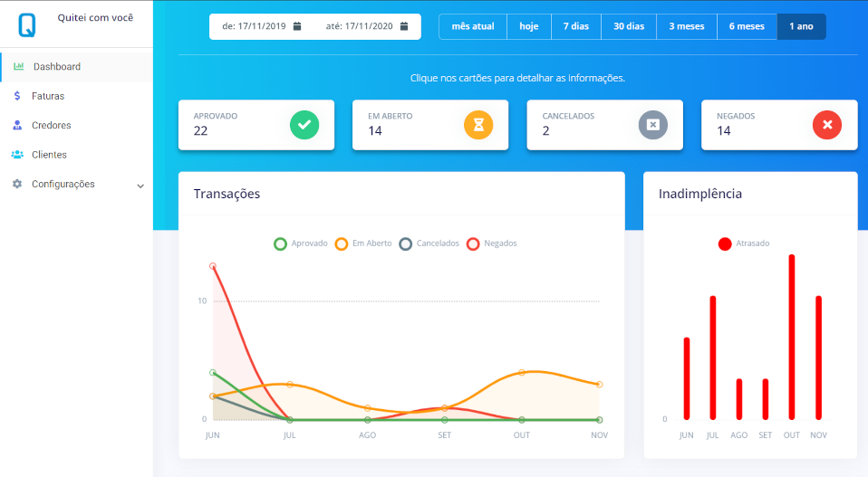Click the Em Aberto OUT data point

[522, 373]
